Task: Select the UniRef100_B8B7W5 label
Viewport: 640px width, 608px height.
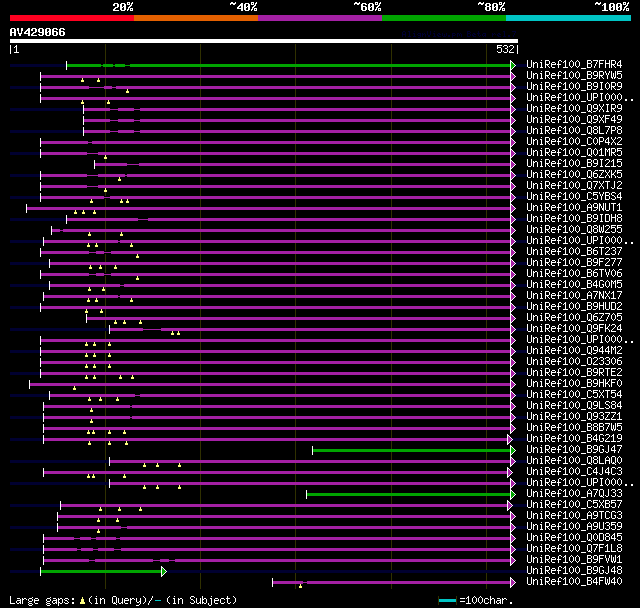Action: [574, 428]
